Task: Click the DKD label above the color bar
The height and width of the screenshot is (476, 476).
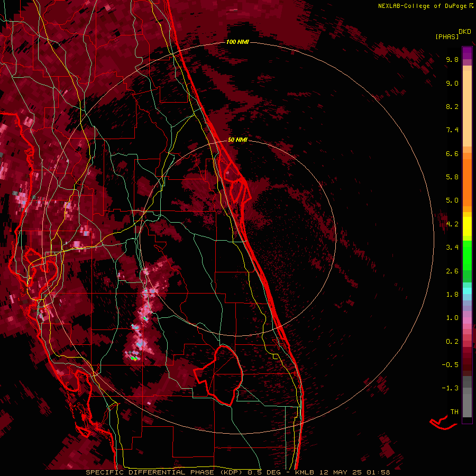Action: pos(465,32)
